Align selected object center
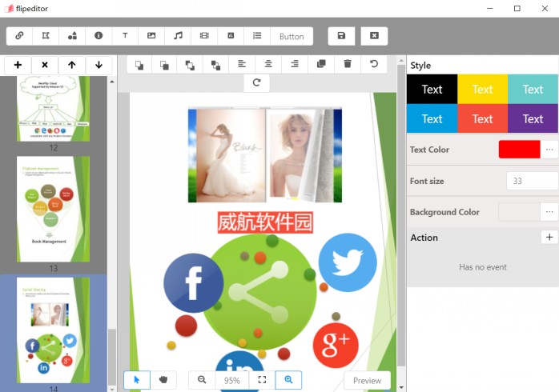Image resolution: width=559 pixels, height=392 pixels. coord(268,64)
